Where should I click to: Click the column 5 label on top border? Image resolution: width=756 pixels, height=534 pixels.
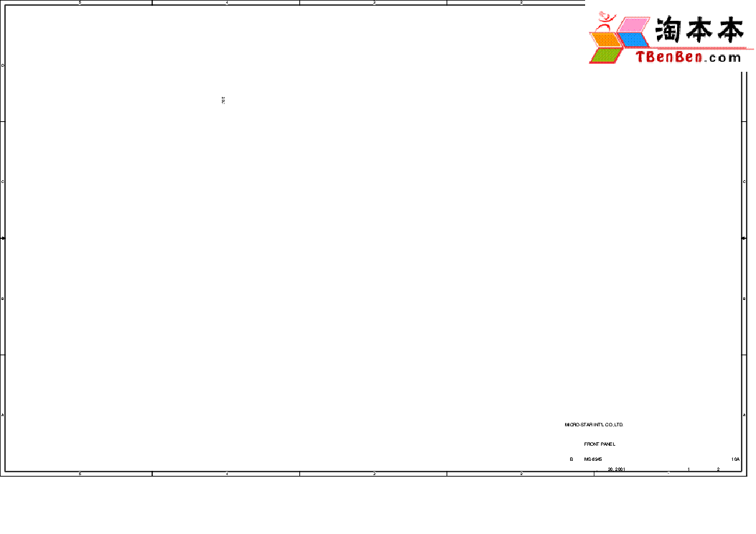tap(80, 3)
